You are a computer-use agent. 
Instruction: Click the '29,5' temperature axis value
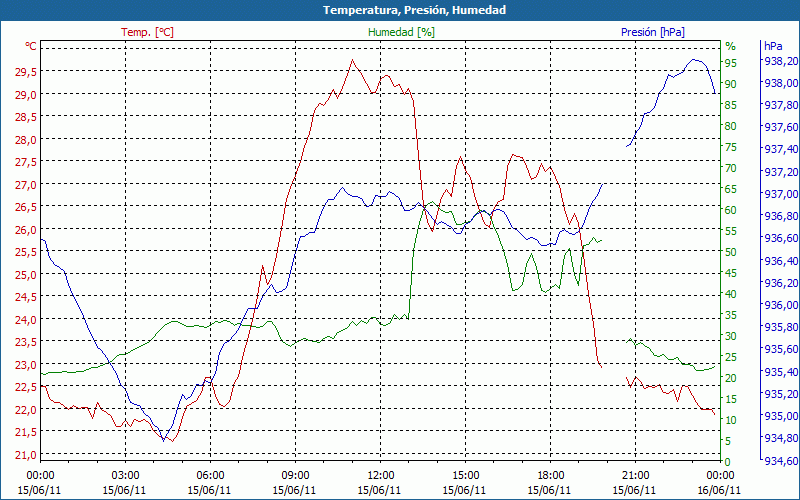(26, 72)
